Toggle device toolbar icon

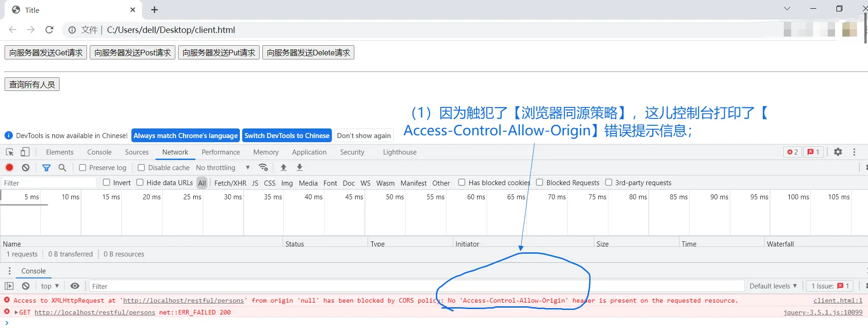(x=25, y=152)
